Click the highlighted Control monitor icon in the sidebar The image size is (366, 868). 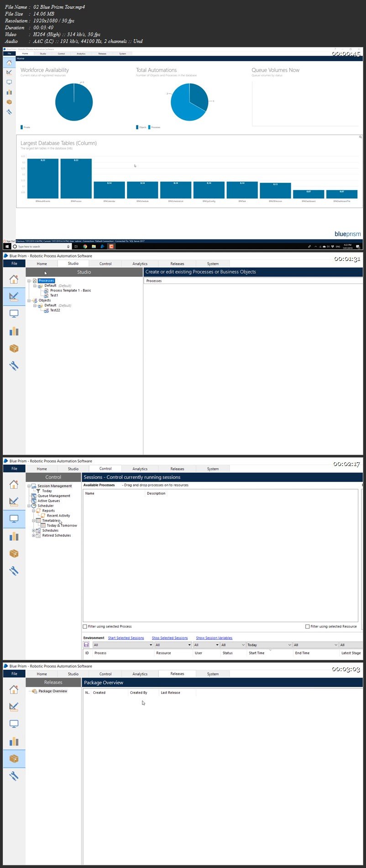click(x=14, y=519)
